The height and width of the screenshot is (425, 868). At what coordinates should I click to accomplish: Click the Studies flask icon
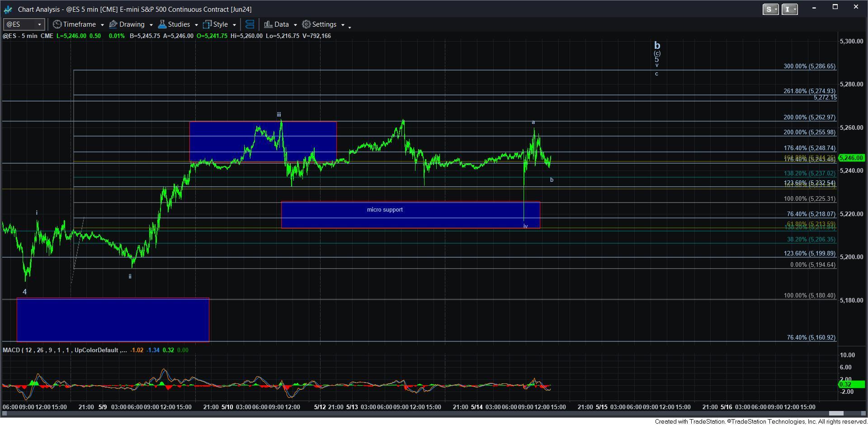click(162, 24)
